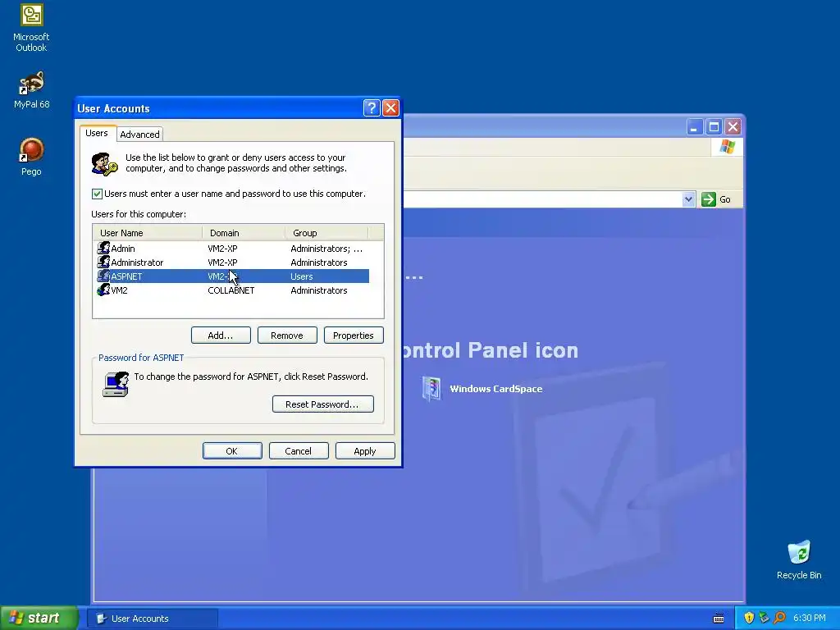Switch to the Users tab
The height and width of the screenshot is (630, 840).
97,133
